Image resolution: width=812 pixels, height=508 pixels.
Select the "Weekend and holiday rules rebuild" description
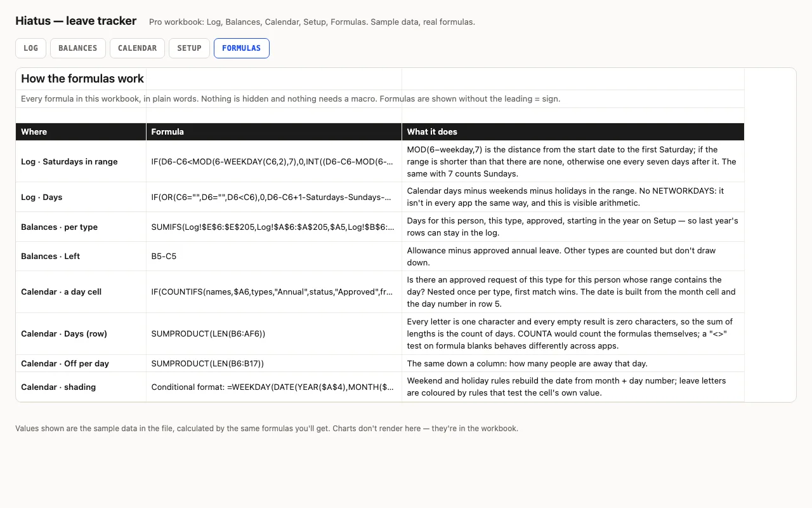click(573, 387)
